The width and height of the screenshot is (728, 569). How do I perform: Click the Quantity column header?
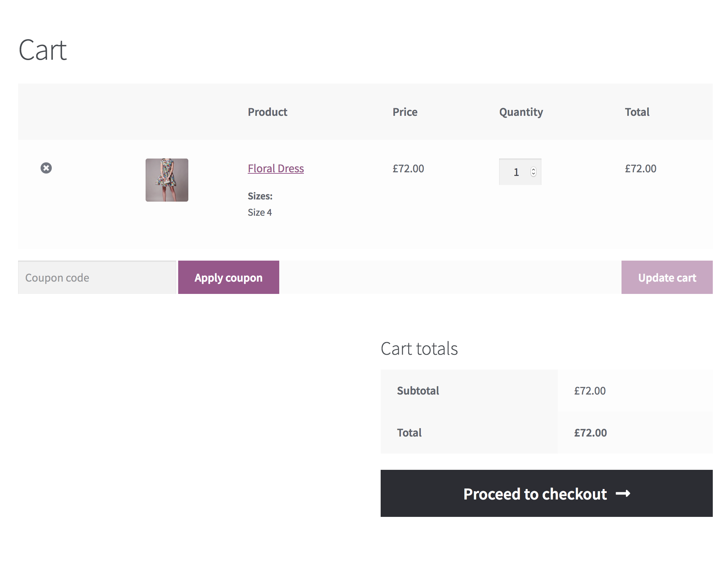coord(521,112)
